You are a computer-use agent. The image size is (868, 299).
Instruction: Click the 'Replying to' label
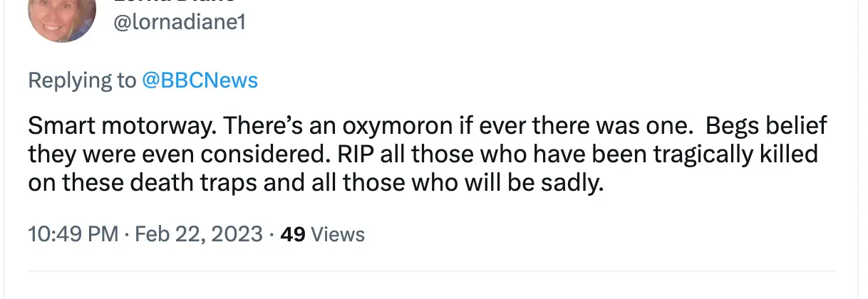point(81,80)
